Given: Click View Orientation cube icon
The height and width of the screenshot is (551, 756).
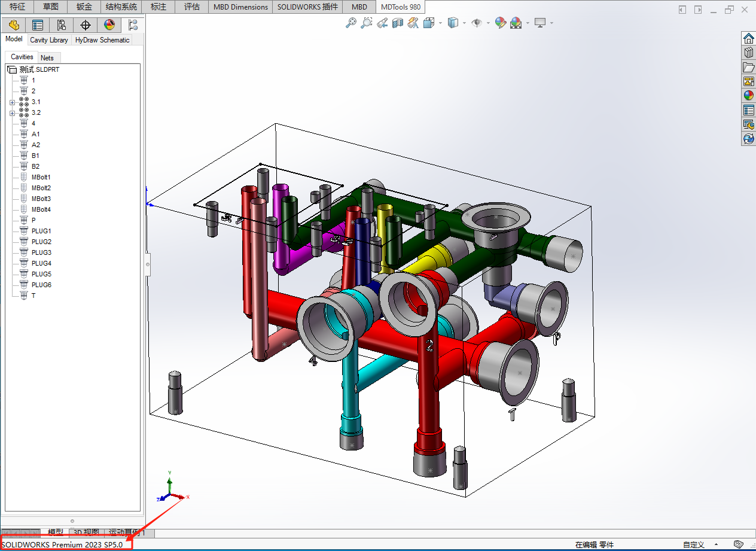Looking at the screenshot, I should pos(429,23).
